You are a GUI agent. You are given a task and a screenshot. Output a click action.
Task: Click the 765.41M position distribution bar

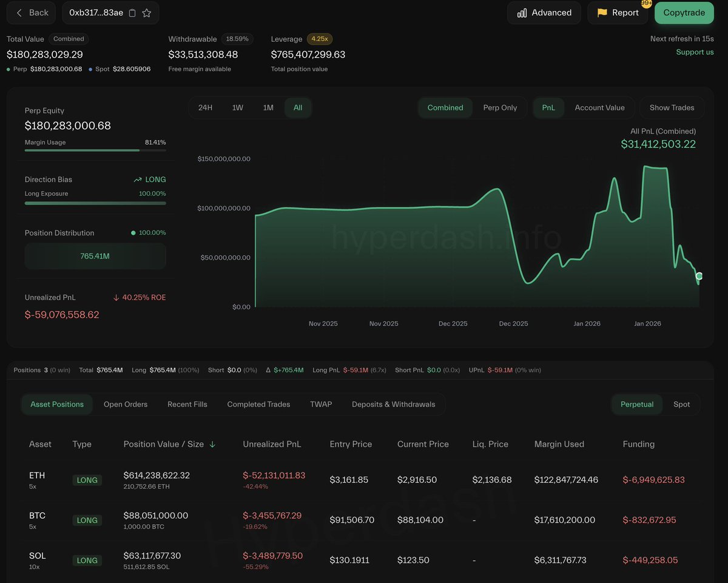95,256
